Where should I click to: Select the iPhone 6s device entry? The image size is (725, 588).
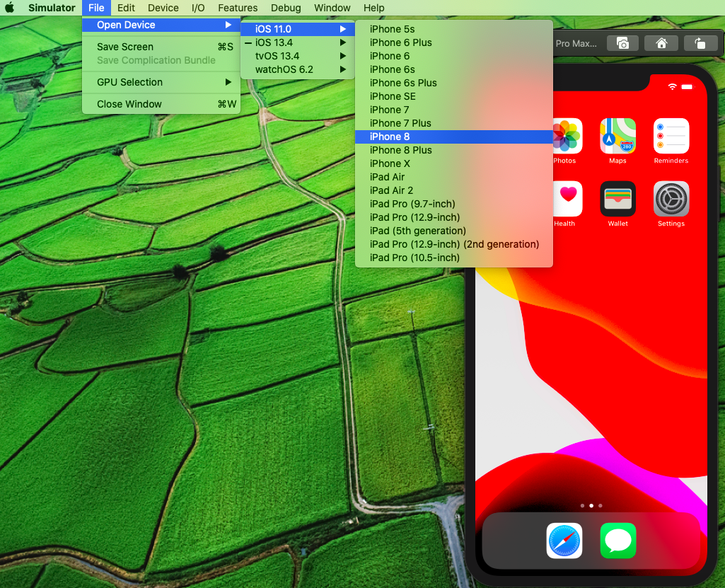pos(453,69)
